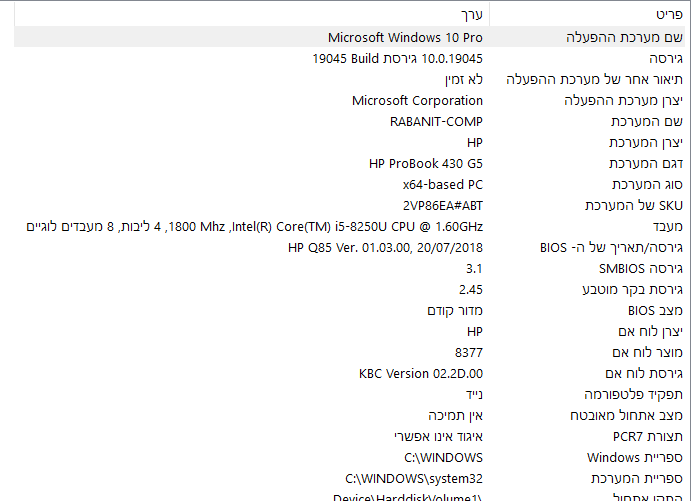Sort by the "ערך" column header
Image resolution: width=692 pixels, height=501 pixels.
pos(471,16)
